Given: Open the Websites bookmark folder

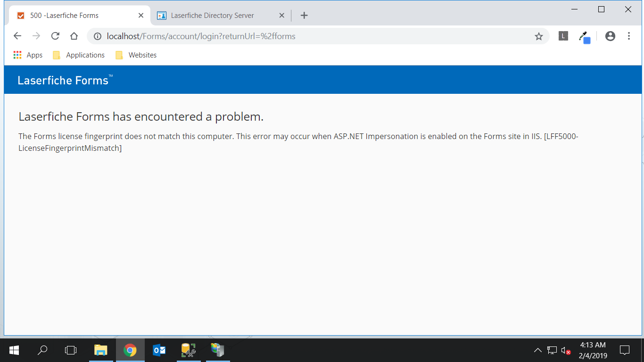Looking at the screenshot, I should [x=136, y=55].
